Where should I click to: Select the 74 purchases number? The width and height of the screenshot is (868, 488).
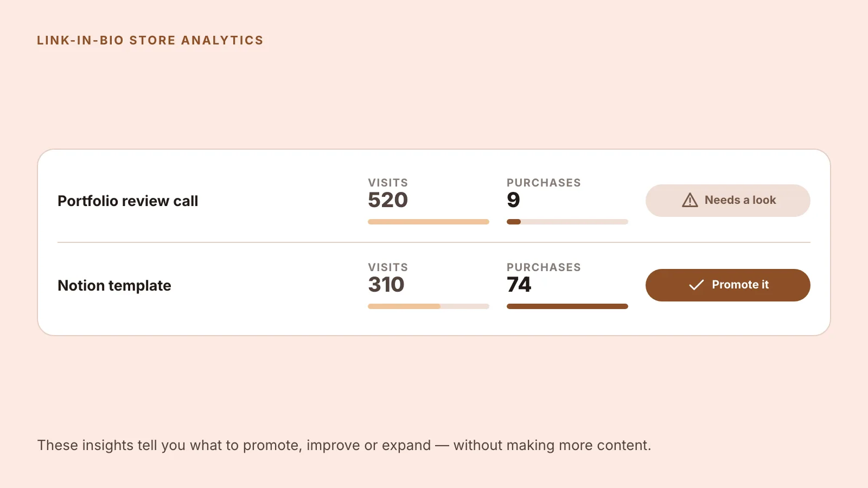click(519, 285)
